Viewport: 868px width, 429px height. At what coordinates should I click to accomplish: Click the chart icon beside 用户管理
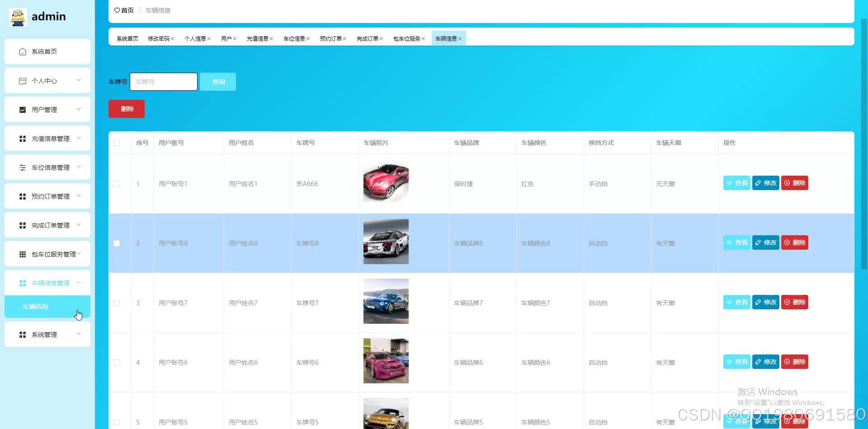point(23,110)
